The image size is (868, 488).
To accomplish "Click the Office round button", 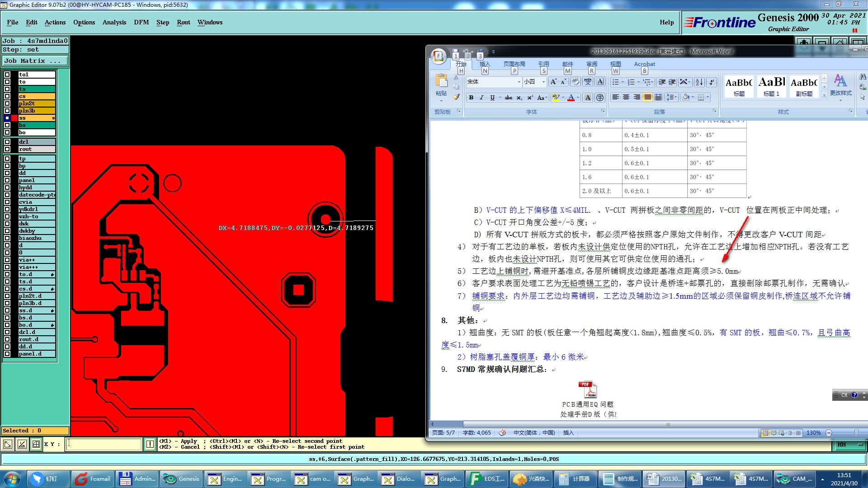I will [x=438, y=56].
